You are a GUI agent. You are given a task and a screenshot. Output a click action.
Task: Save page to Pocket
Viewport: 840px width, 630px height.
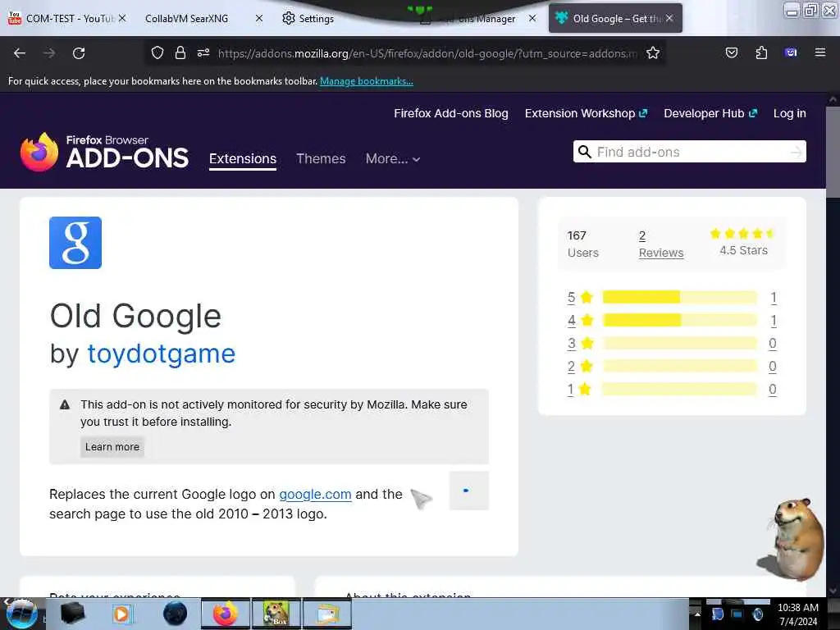[x=731, y=52]
